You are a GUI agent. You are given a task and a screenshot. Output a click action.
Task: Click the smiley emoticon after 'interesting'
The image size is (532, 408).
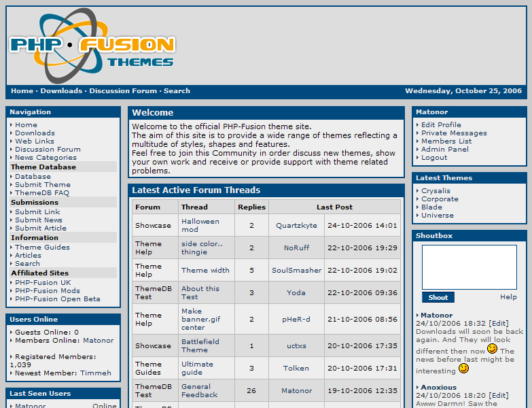pyautogui.click(x=463, y=369)
